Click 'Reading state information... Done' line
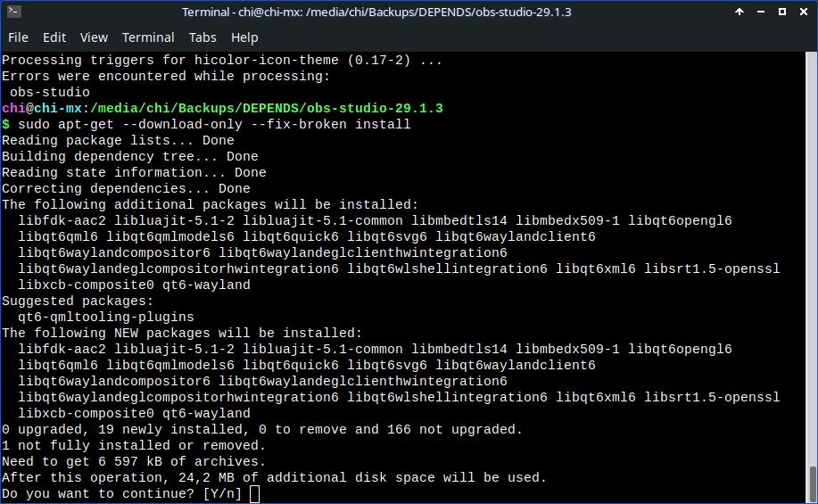This screenshot has width=818, height=504. click(134, 173)
